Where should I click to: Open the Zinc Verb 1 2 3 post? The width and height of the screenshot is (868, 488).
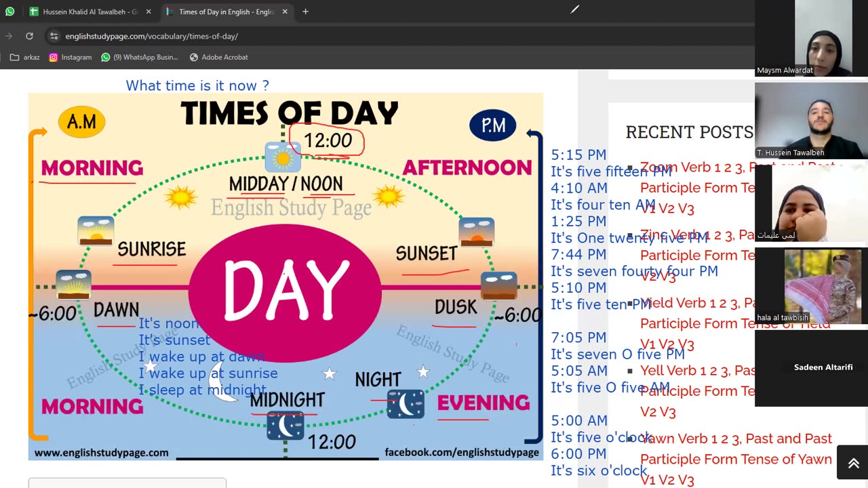coord(697,256)
